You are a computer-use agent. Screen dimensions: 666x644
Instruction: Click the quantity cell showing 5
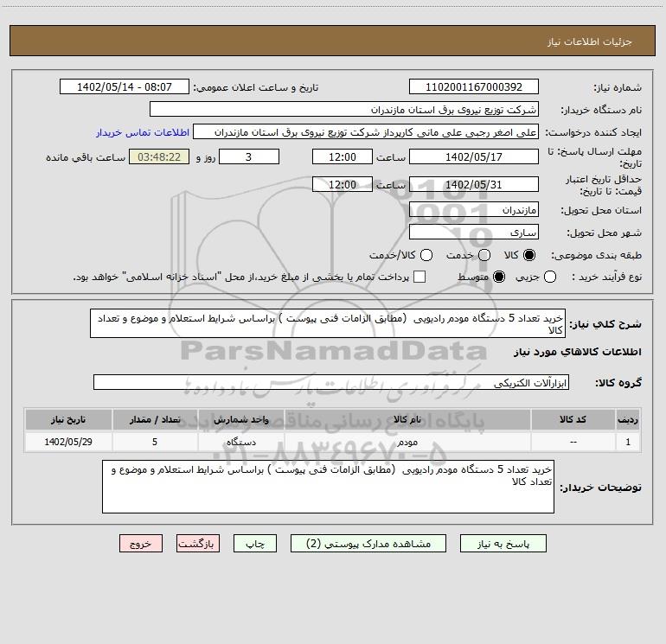tap(155, 442)
